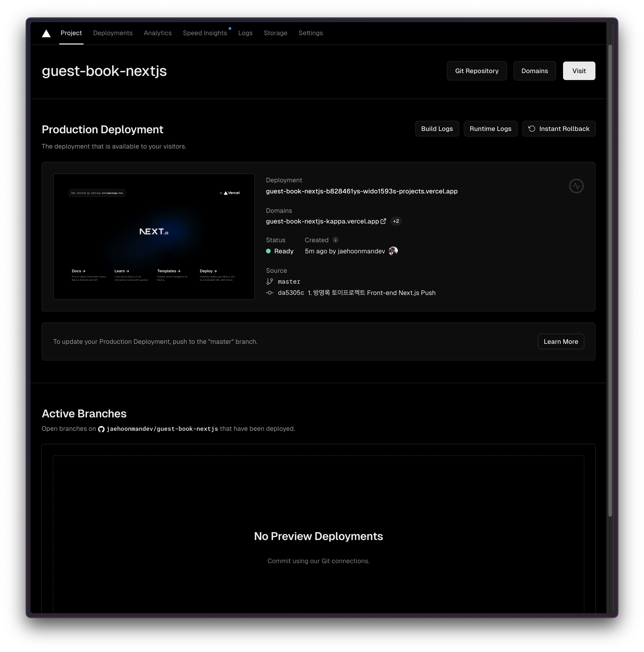The image size is (644, 652).
Task: Open the deployment activity pulse icon
Action: click(x=576, y=186)
